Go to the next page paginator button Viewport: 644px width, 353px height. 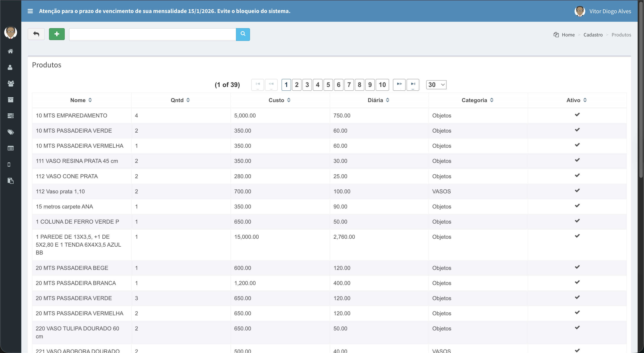[x=399, y=85]
